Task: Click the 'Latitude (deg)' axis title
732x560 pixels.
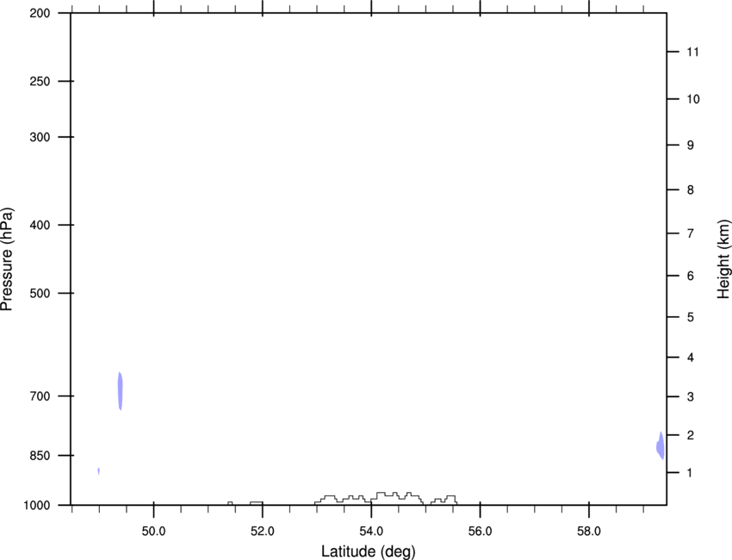Action: pos(369,551)
